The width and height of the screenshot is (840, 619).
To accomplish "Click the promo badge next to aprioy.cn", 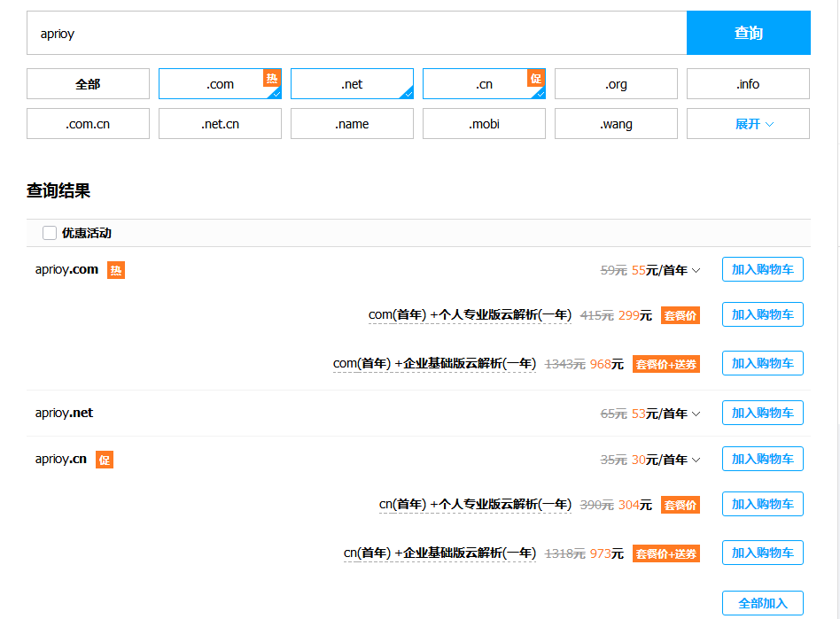I will pos(105,460).
